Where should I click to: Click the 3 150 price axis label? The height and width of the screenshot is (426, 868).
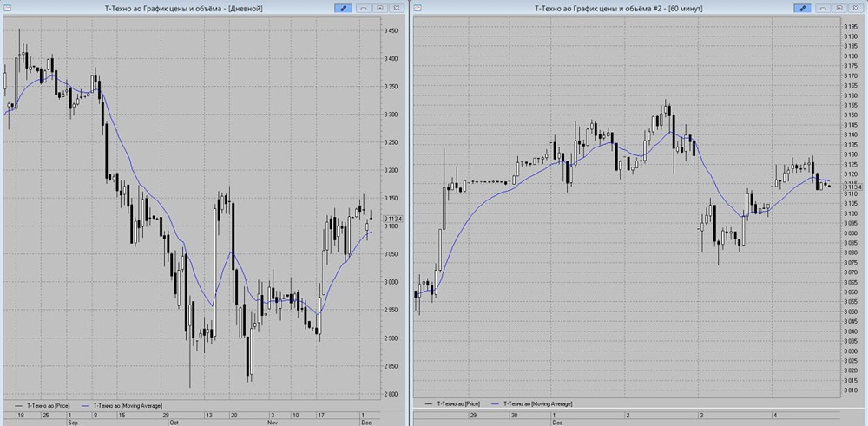[851, 115]
